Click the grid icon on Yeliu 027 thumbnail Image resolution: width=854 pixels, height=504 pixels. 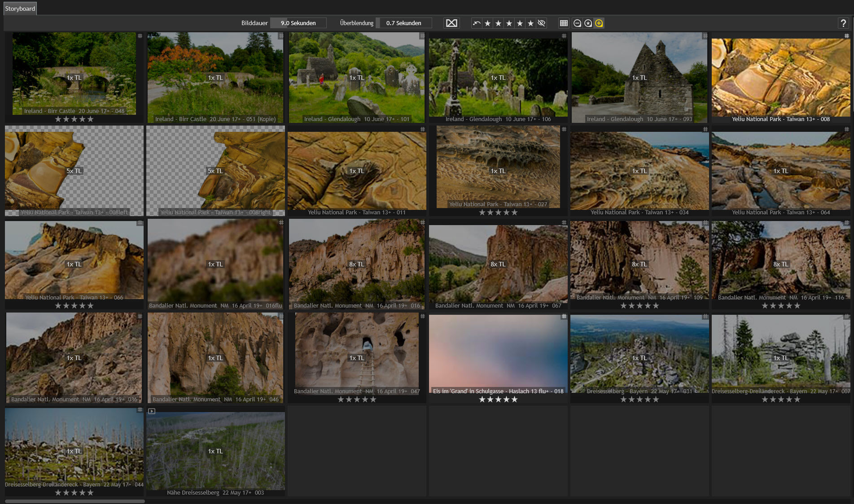point(564,129)
